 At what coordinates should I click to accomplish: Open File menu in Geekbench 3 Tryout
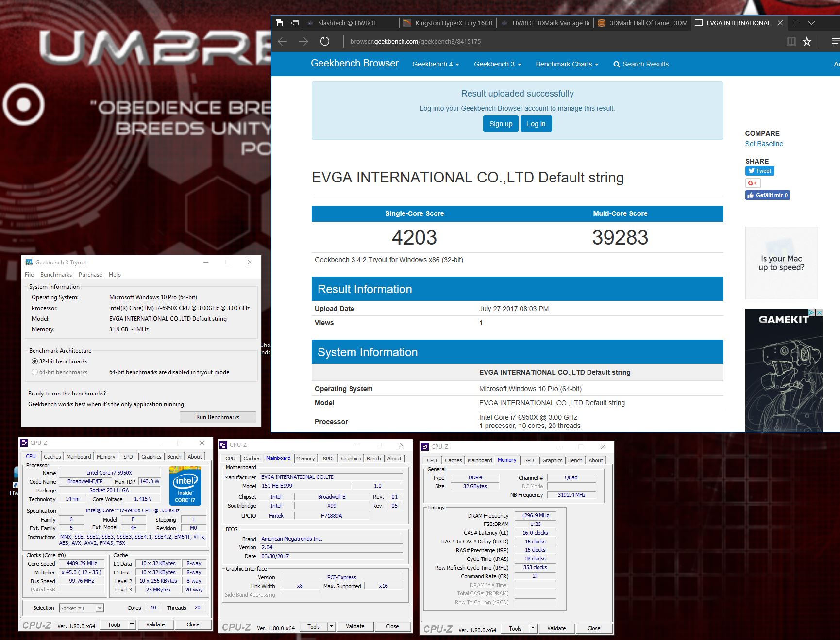tap(29, 275)
